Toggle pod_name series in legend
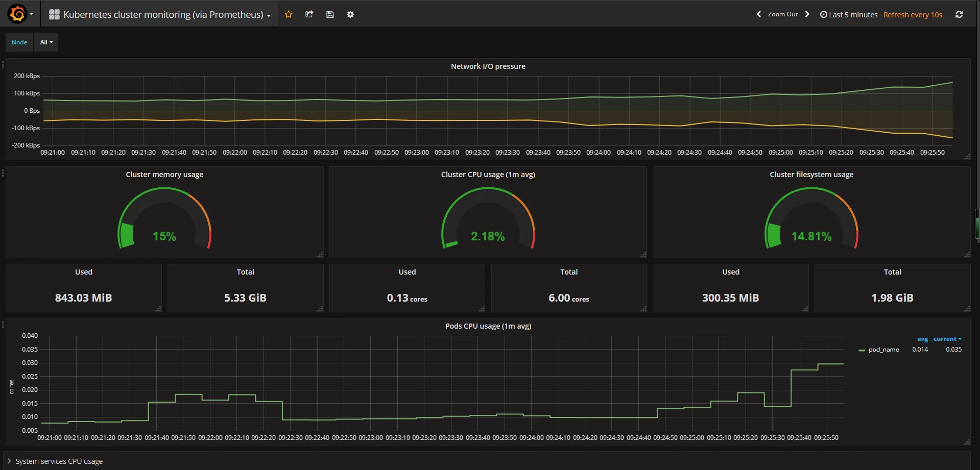The image size is (980, 470). coord(883,350)
